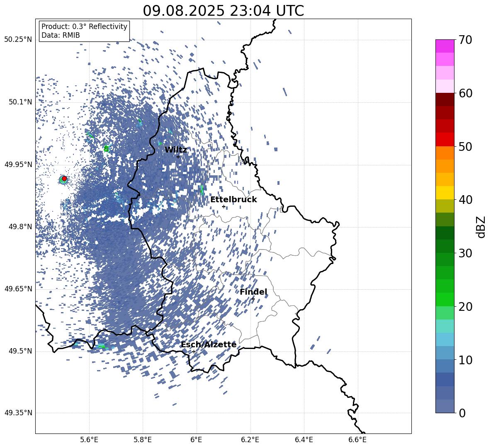
Task: Click the 49.95°N latitude label
Action: click(18, 164)
